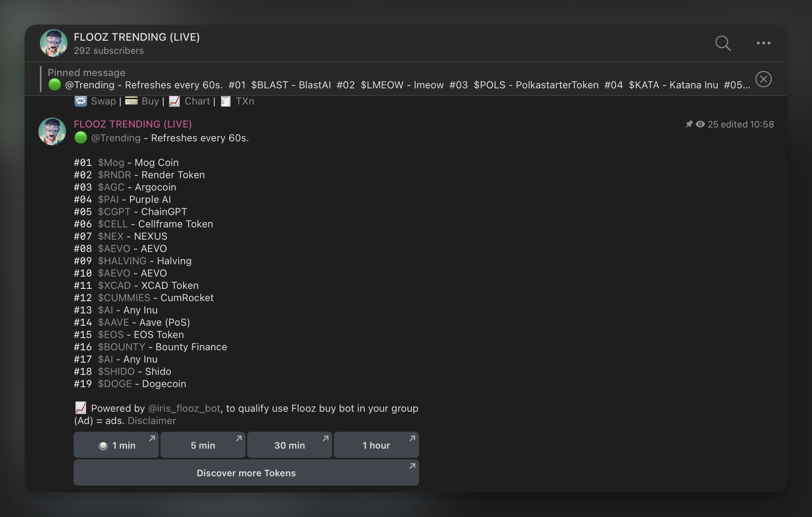The width and height of the screenshot is (812, 517).
Task: Select the 5 min timeframe button
Action: (203, 445)
